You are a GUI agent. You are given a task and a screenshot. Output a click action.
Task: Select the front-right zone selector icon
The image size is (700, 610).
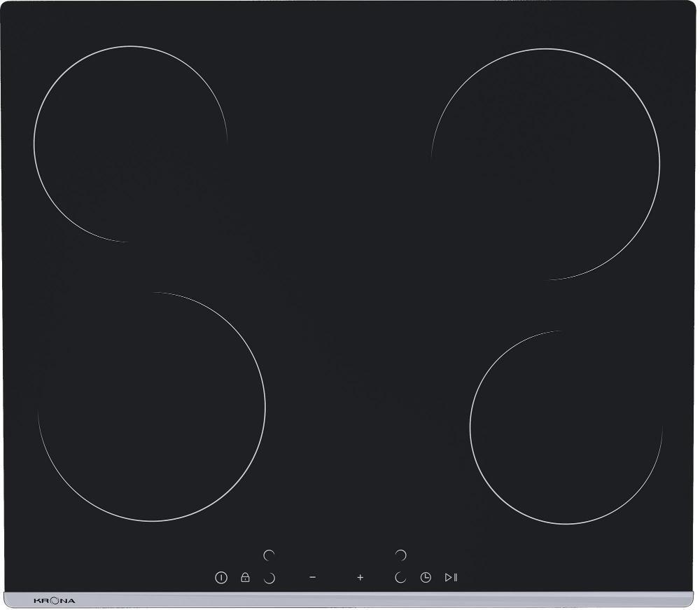pyautogui.click(x=400, y=578)
